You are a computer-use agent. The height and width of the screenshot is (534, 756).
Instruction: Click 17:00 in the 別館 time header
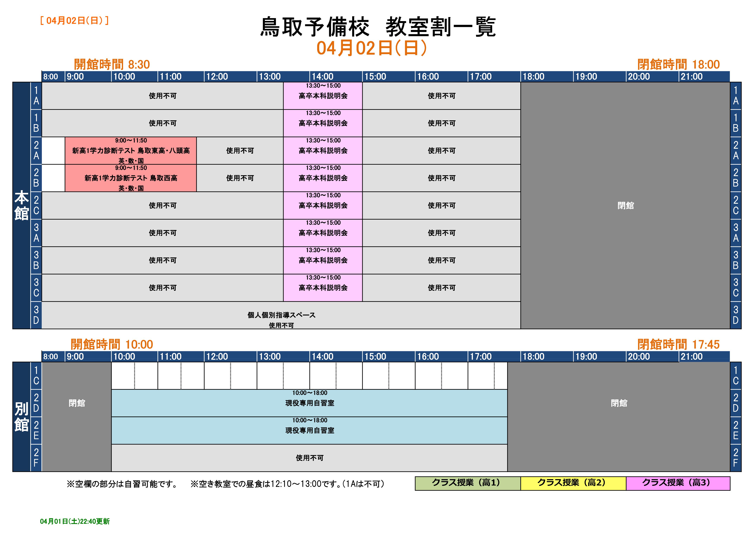pyautogui.click(x=480, y=356)
